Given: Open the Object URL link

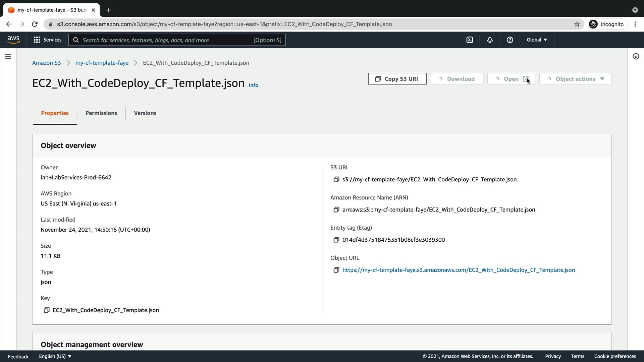Looking at the screenshot, I should (x=458, y=270).
